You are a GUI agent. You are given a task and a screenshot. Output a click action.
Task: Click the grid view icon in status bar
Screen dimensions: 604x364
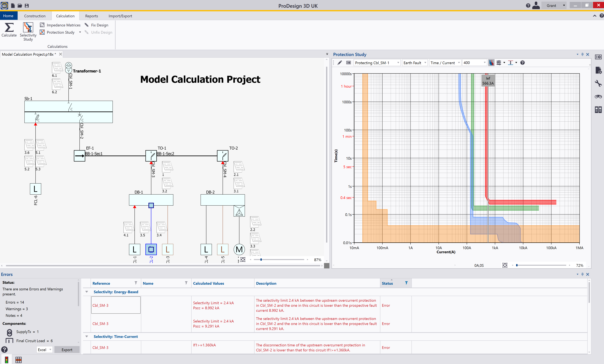pyautogui.click(x=18, y=360)
